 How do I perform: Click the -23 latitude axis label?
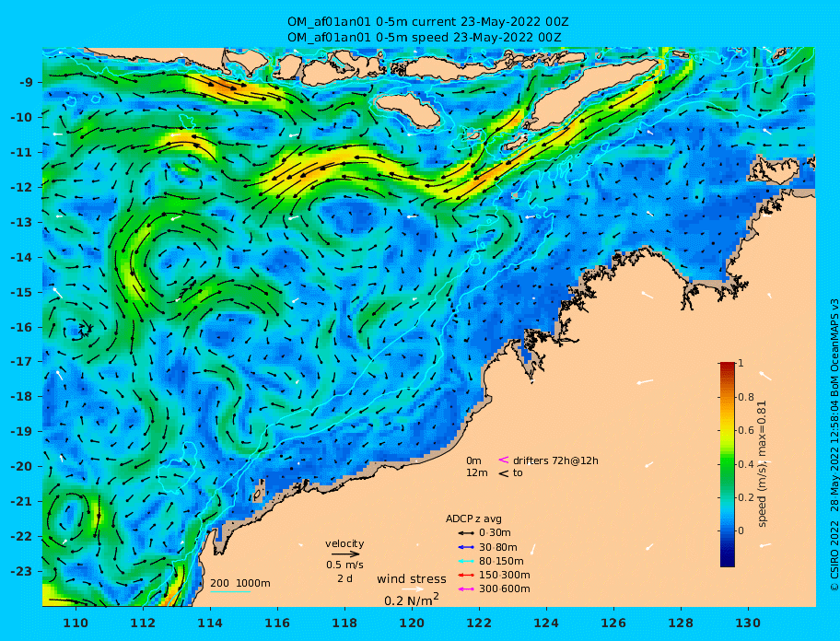22,571
